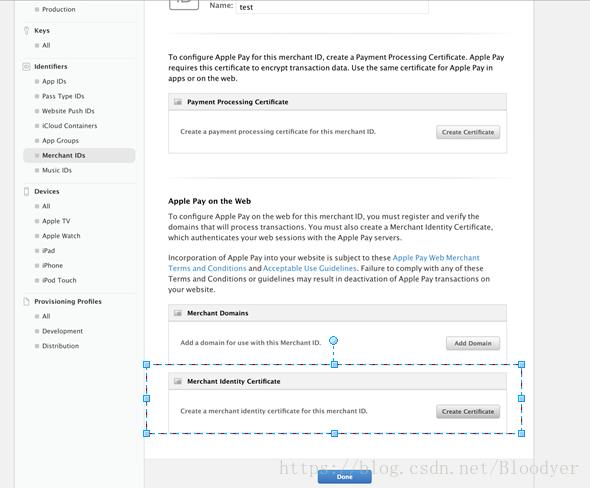The width and height of the screenshot is (590, 488).
Task: Open the Acceptable Use Guidelines link
Action: tap(310, 268)
